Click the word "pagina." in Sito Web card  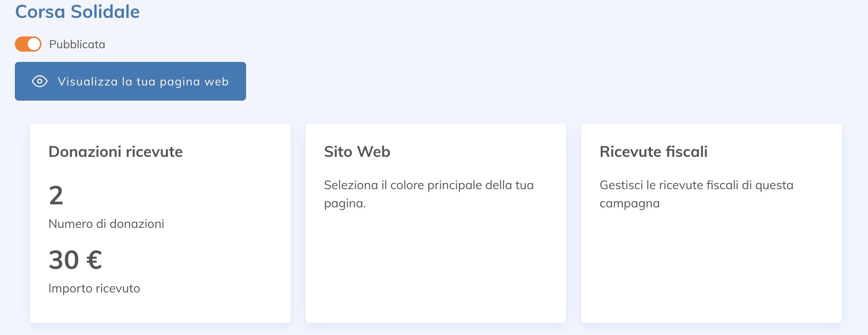click(345, 204)
